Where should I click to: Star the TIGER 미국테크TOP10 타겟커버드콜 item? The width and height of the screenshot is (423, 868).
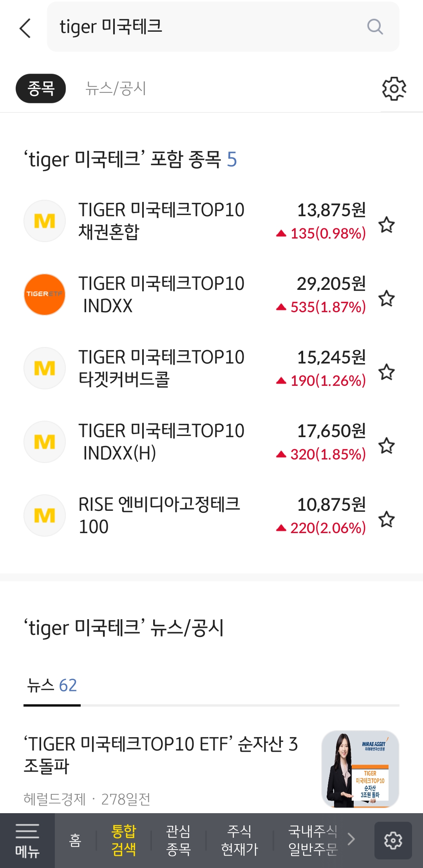click(x=387, y=372)
